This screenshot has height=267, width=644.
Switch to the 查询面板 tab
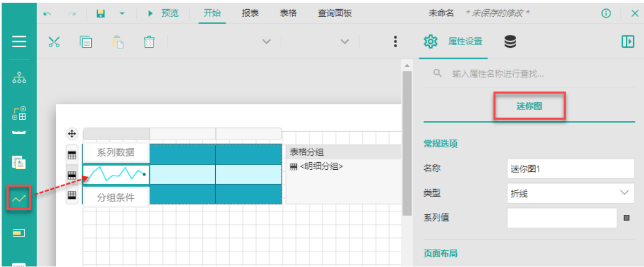335,13
